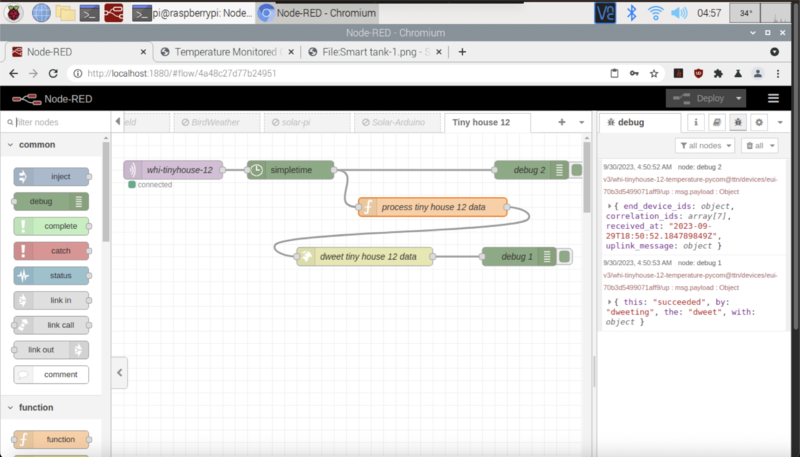800x457 pixels.
Task: Toggle the debug 2 node output button
Action: tap(577, 170)
